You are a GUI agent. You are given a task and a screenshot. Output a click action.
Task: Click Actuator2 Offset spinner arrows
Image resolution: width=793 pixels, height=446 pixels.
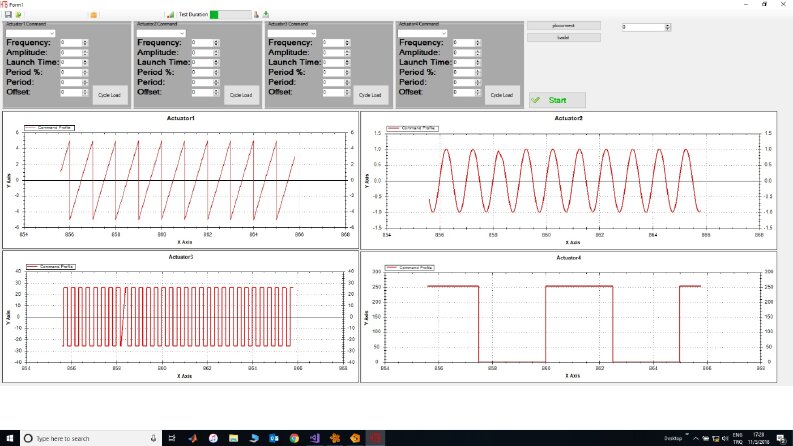click(x=216, y=92)
